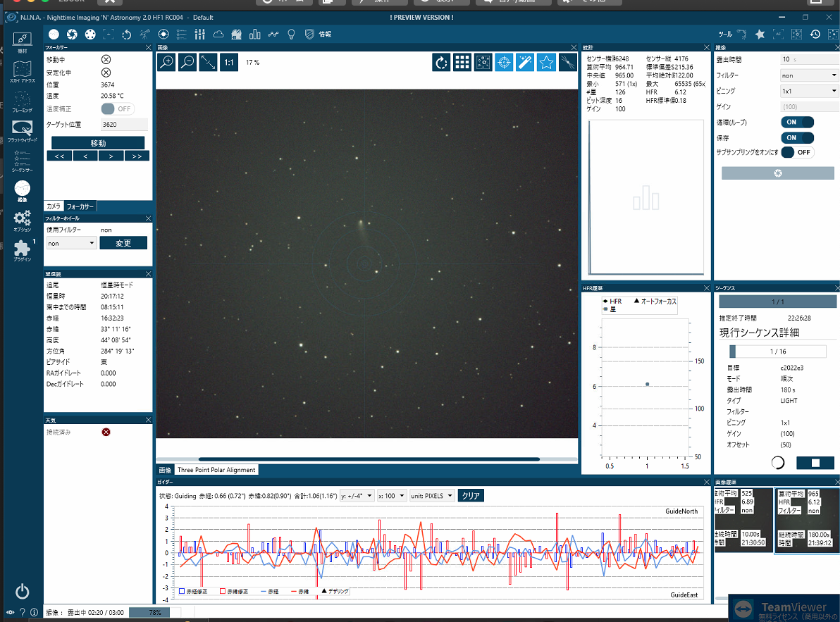Fit the image to the screen
The width and height of the screenshot is (840, 622).
pos(208,62)
